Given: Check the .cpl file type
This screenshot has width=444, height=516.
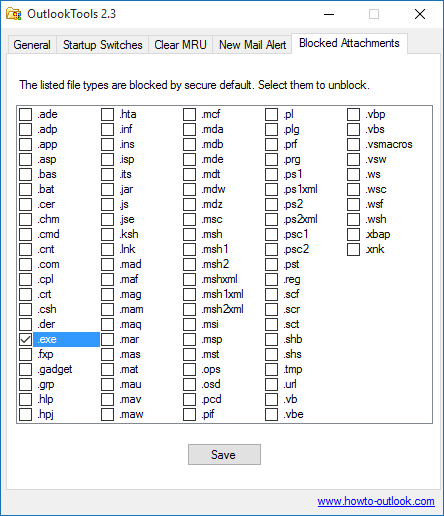Looking at the screenshot, I should pos(25,279).
